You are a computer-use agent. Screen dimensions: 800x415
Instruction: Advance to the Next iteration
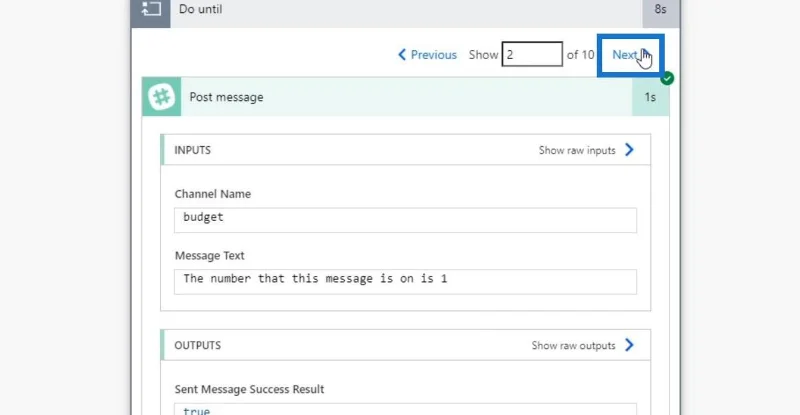(x=631, y=55)
